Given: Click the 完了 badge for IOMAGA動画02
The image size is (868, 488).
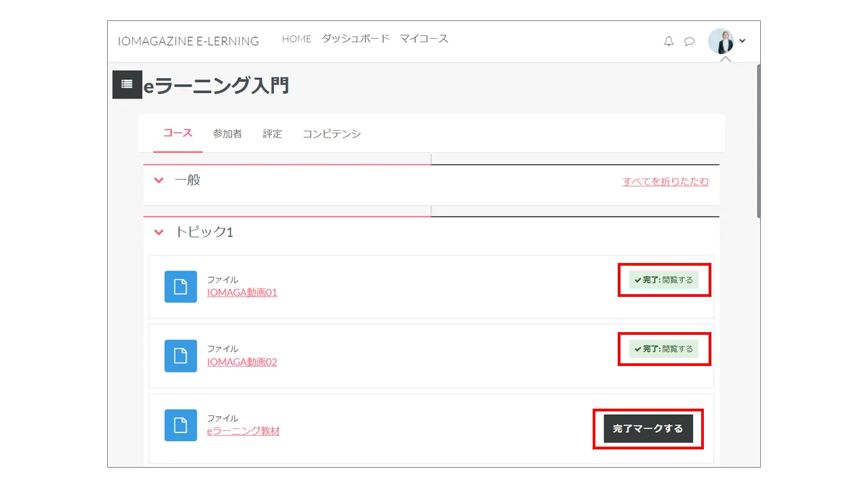Looking at the screenshot, I should click(663, 349).
